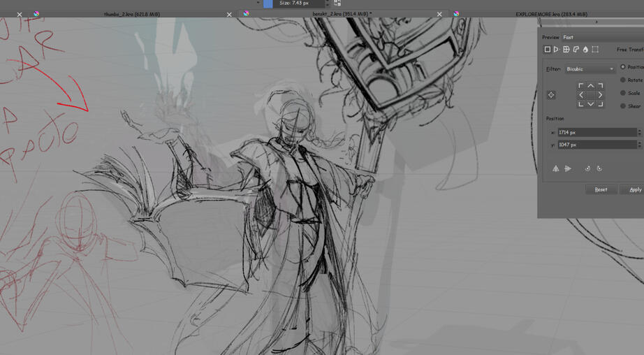Select the Shear radio button
The height and width of the screenshot is (355, 644).
click(623, 106)
